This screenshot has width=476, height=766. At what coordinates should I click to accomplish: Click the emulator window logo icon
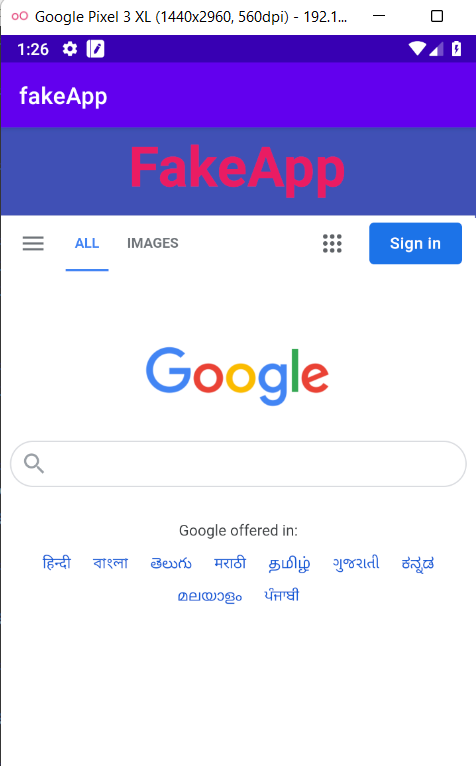(x=20, y=16)
